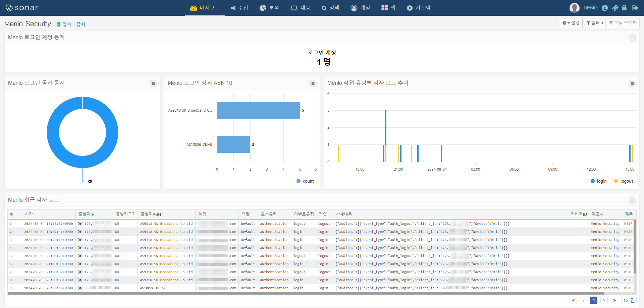Click AS10036 DLIVE cell in row 9
This screenshot has height=308, width=644.
(153, 288)
